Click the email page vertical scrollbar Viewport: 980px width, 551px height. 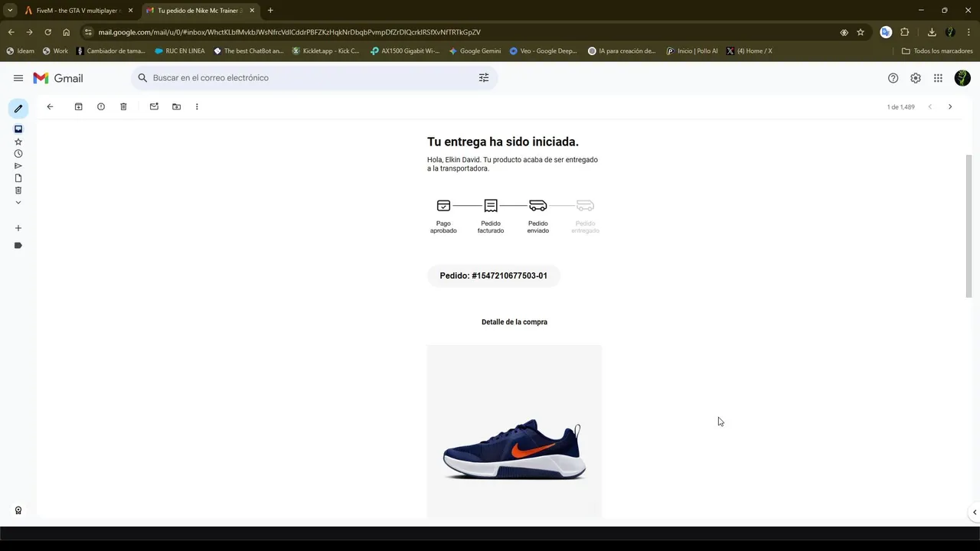click(969, 226)
